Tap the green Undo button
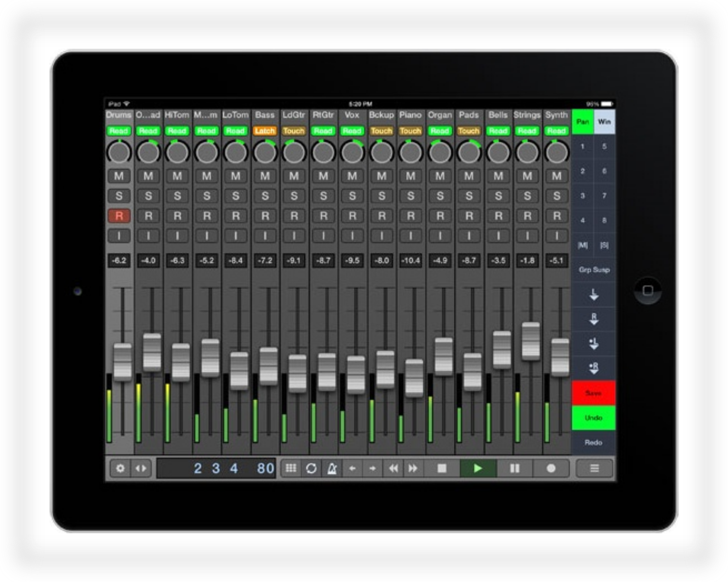The height and width of the screenshot is (582, 728). tap(593, 418)
